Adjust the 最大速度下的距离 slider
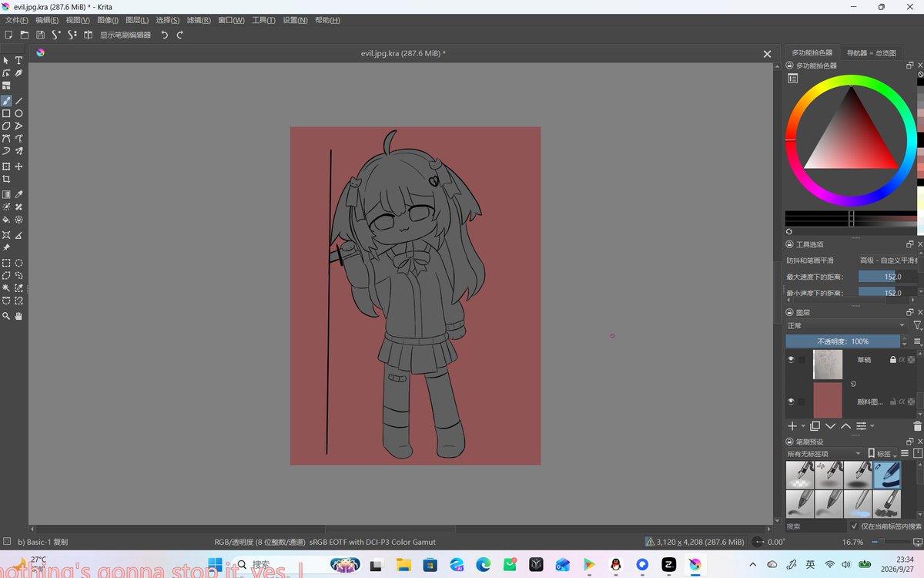This screenshot has height=578, width=924. tap(889, 277)
